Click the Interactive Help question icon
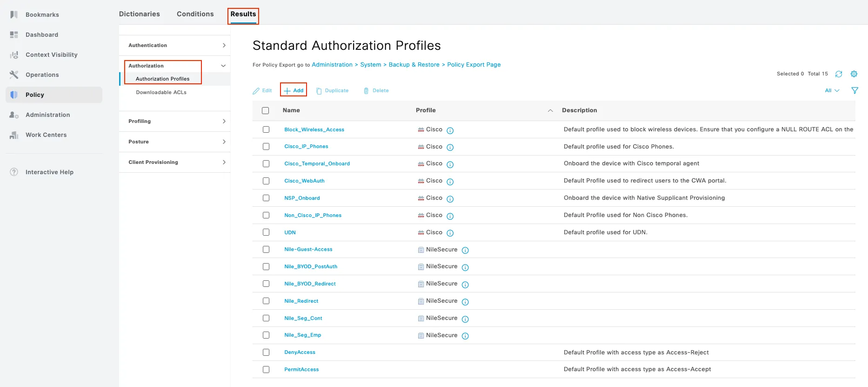This screenshot has height=387, width=868. point(14,172)
